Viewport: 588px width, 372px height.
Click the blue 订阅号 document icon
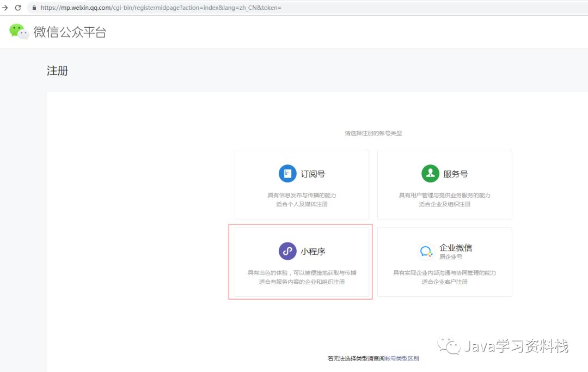[x=287, y=174]
